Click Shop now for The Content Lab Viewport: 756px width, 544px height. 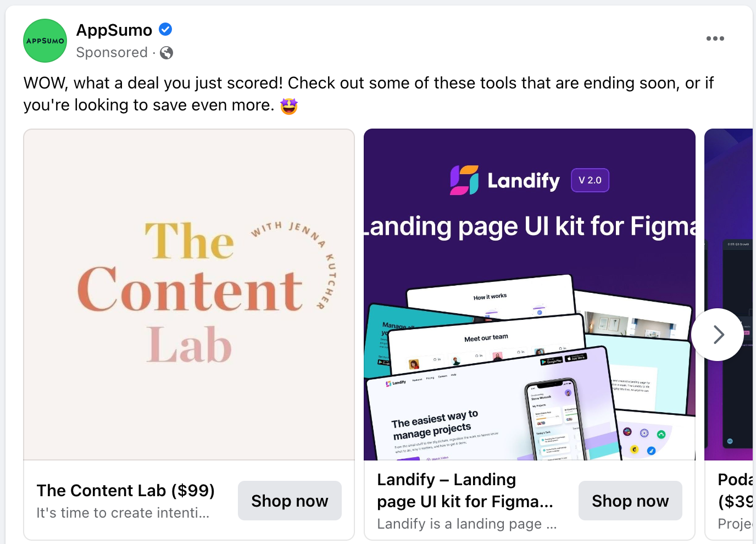tap(290, 501)
